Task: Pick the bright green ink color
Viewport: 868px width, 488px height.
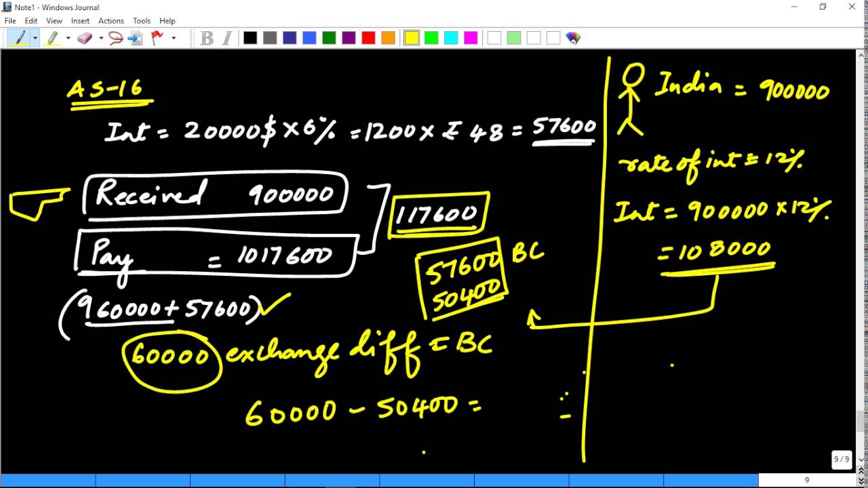Action: 431,38
